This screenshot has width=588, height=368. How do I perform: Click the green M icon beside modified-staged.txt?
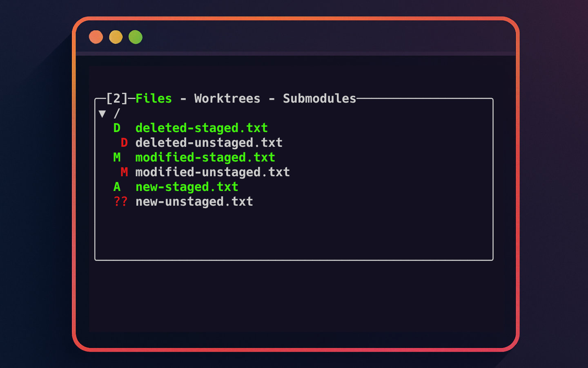point(117,157)
